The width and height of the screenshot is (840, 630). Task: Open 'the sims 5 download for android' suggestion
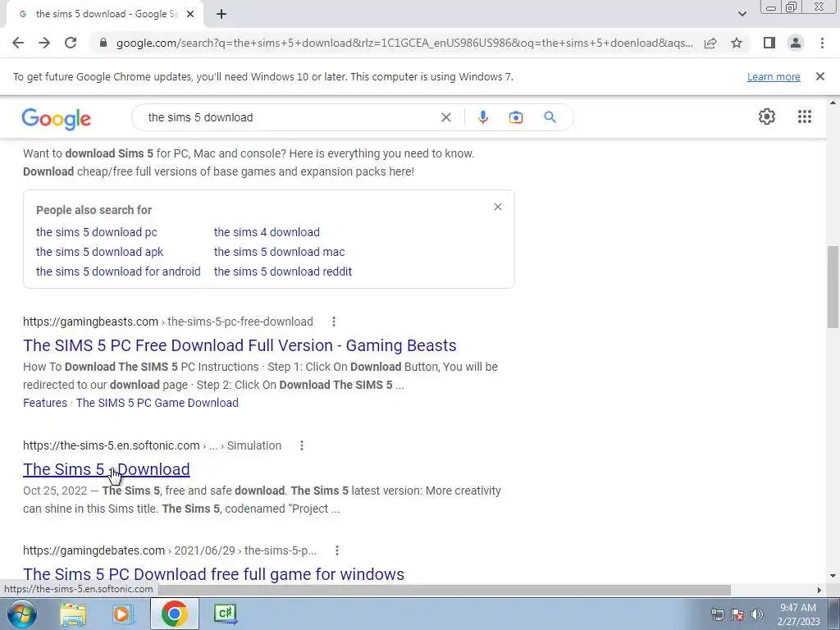(x=118, y=272)
